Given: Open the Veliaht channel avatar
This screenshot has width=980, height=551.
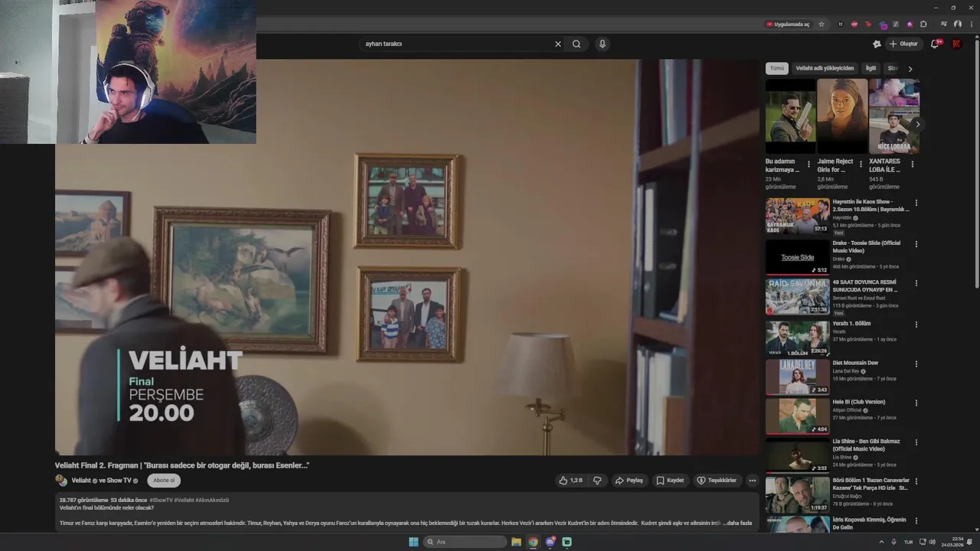Looking at the screenshot, I should (61, 481).
